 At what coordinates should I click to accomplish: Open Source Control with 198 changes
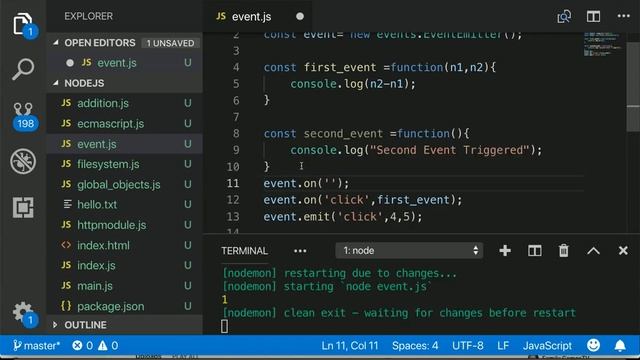click(24, 116)
